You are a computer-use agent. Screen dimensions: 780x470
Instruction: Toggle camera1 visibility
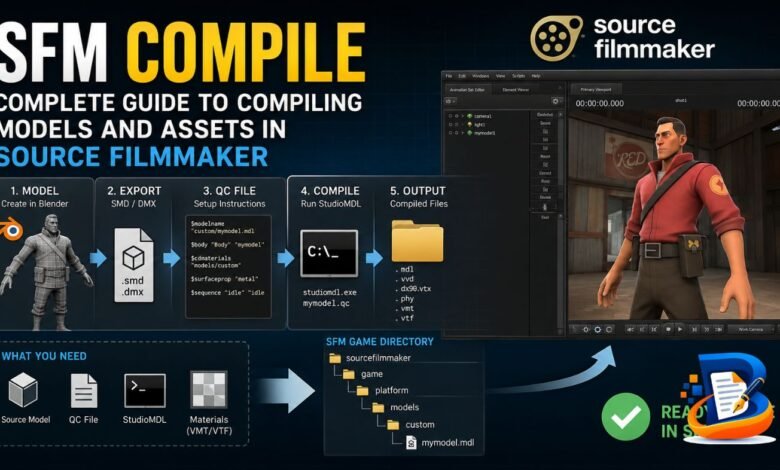click(457, 116)
